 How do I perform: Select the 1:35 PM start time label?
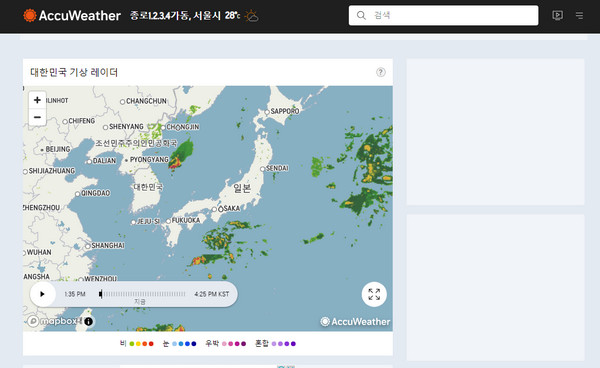point(75,294)
